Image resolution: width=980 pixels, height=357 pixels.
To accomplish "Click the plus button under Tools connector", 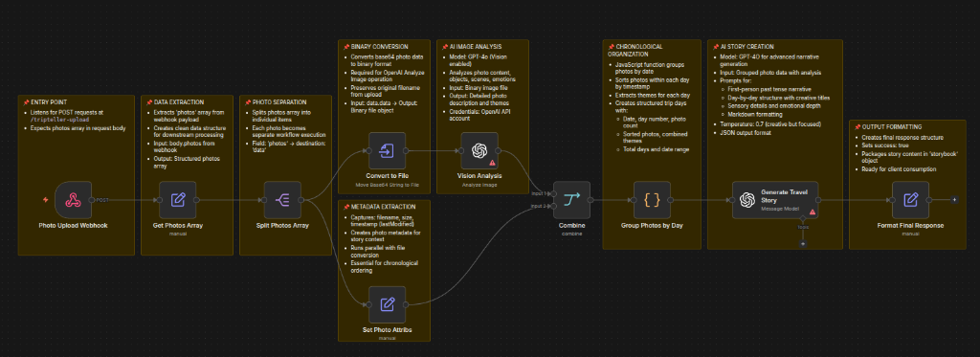I will 803,244.
